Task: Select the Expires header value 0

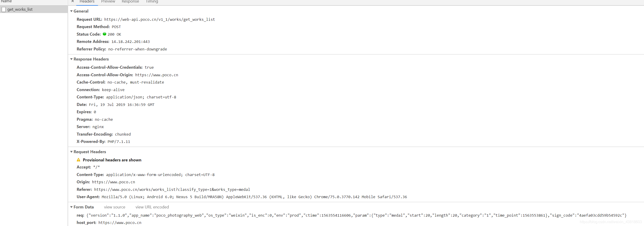Action: pos(95,112)
